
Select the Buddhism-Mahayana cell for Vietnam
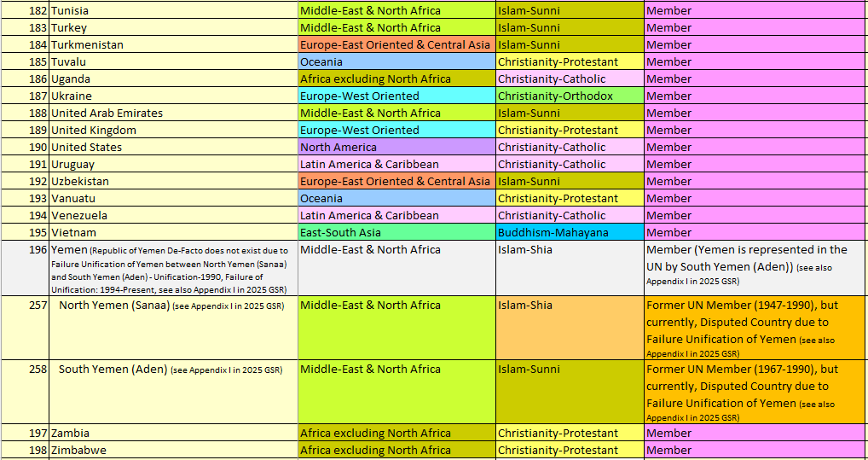(x=570, y=232)
